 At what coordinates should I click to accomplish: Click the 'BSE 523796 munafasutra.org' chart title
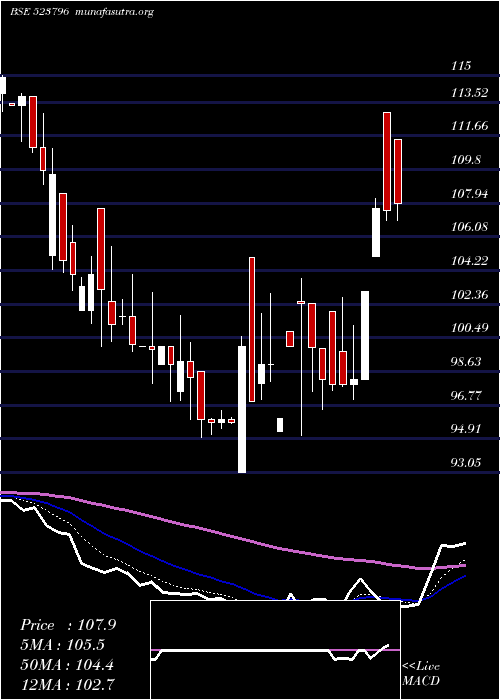(x=82, y=12)
